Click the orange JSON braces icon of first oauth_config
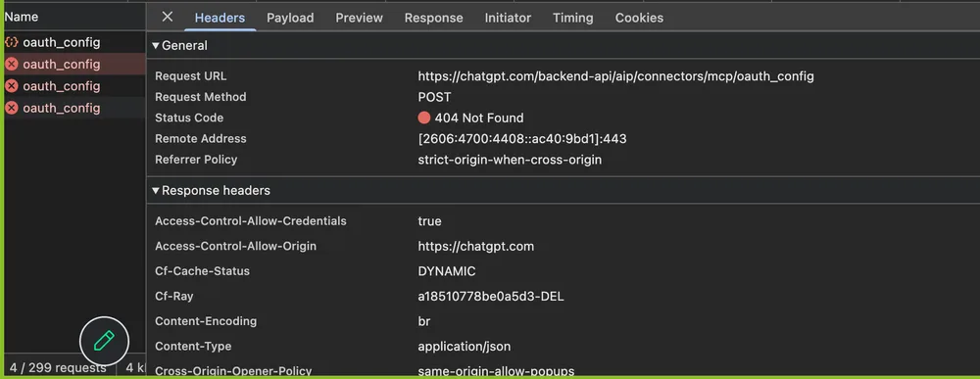The image size is (980, 379). click(11, 42)
